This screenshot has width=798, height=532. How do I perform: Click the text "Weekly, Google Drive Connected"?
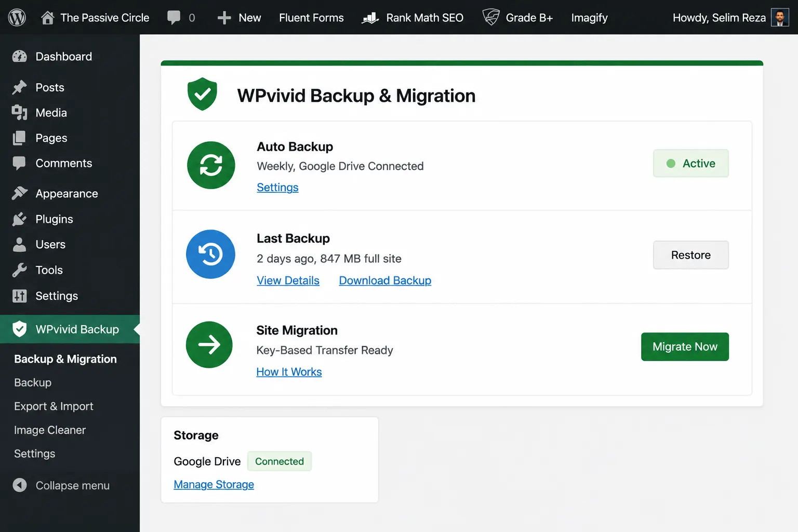pos(340,166)
